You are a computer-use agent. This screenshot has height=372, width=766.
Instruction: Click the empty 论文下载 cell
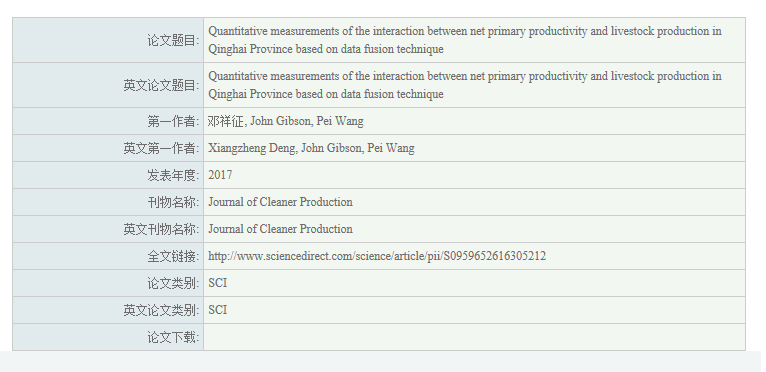click(474, 337)
